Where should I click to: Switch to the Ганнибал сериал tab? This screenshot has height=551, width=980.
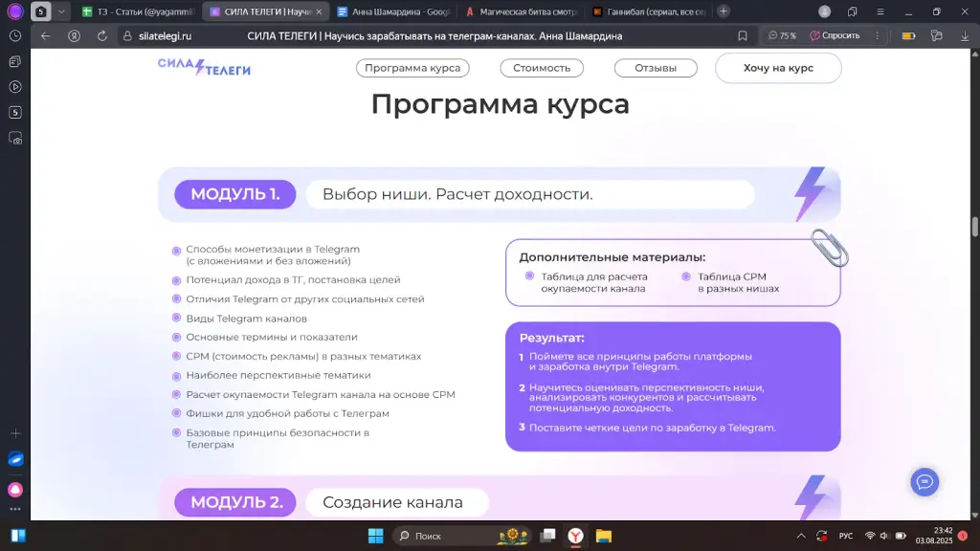pos(649,11)
